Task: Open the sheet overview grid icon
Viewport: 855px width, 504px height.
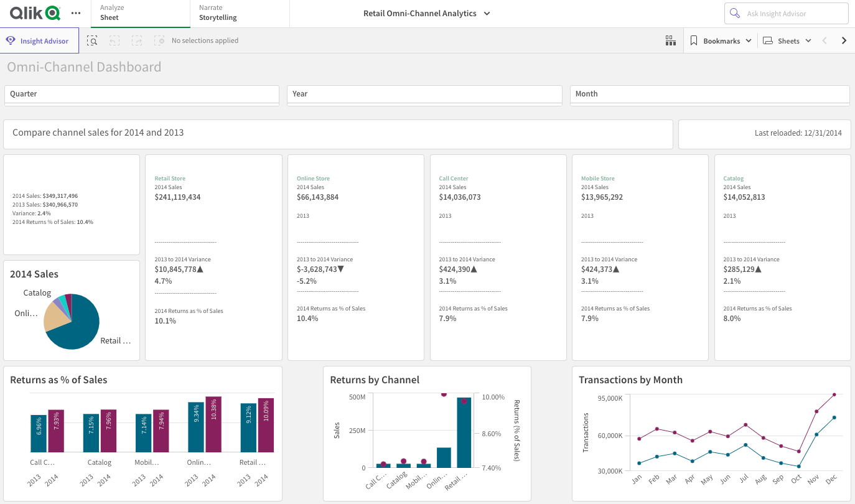Action: [670, 40]
